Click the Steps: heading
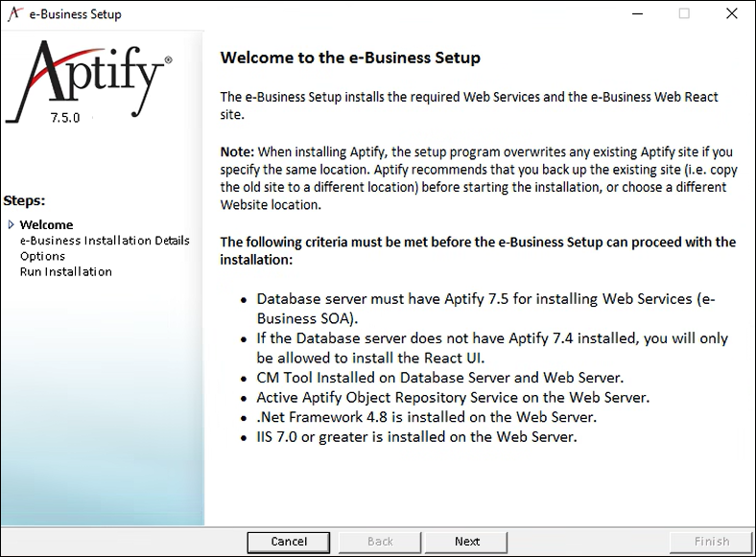Screen dimensions: 756x557 click(24, 200)
